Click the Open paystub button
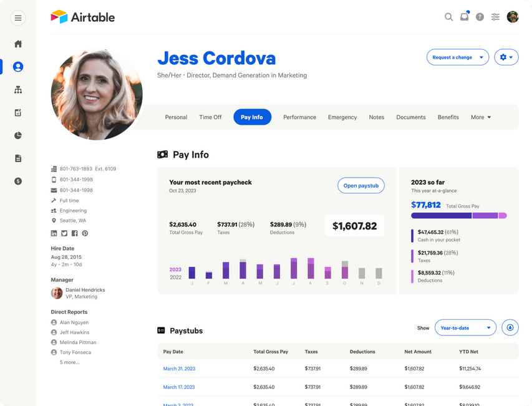Viewport: 532px width, 406px height. click(360, 185)
